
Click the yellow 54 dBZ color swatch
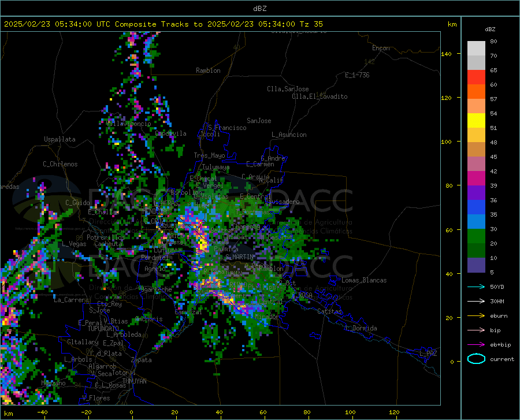click(x=476, y=121)
